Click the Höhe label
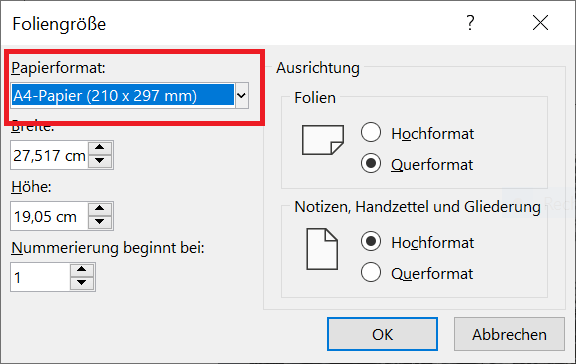Image resolution: width=576 pixels, height=364 pixels. click(x=32, y=187)
